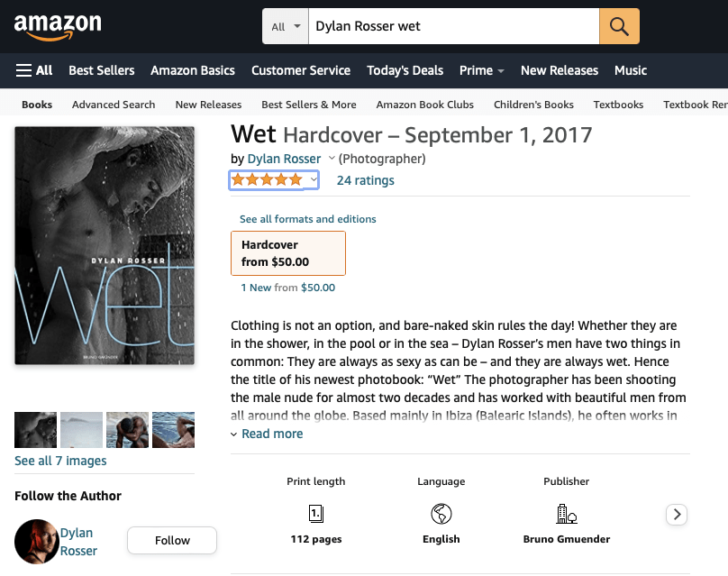Image resolution: width=728 pixels, height=576 pixels.
Task: Open the 24 ratings link
Action: click(x=366, y=180)
